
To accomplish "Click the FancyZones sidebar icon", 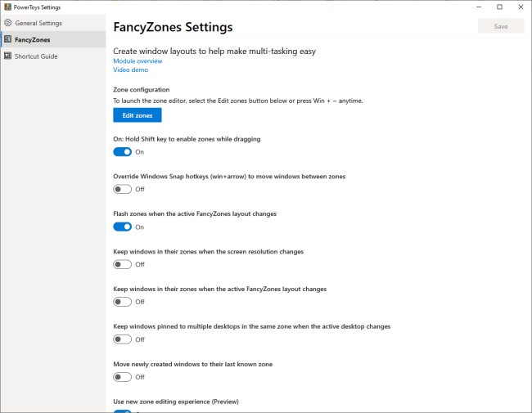I will pyautogui.click(x=7, y=39).
